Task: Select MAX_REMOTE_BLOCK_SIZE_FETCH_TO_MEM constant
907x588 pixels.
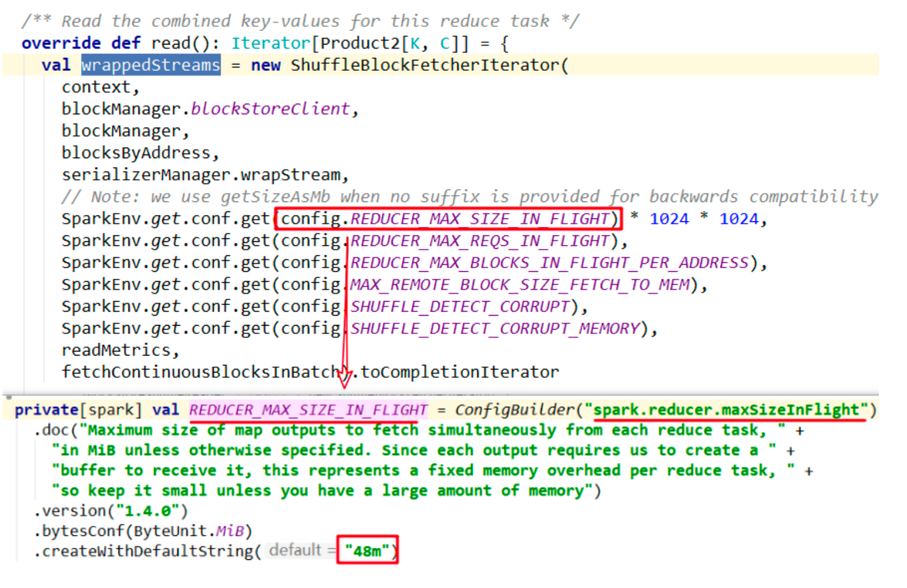Action: pyautogui.click(x=519, y=285)
